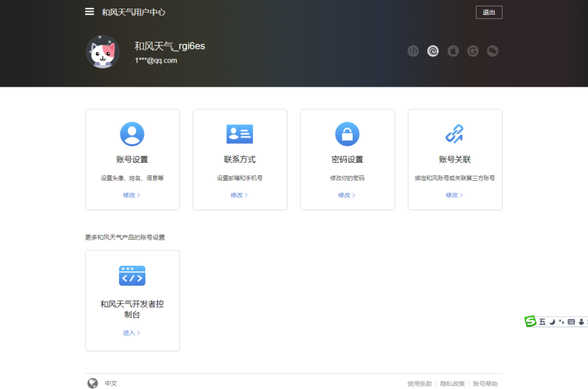Click 进入 to enter developer console
Image resolution: width=588 pixels, height=389 pixels.
coord(131,333)
